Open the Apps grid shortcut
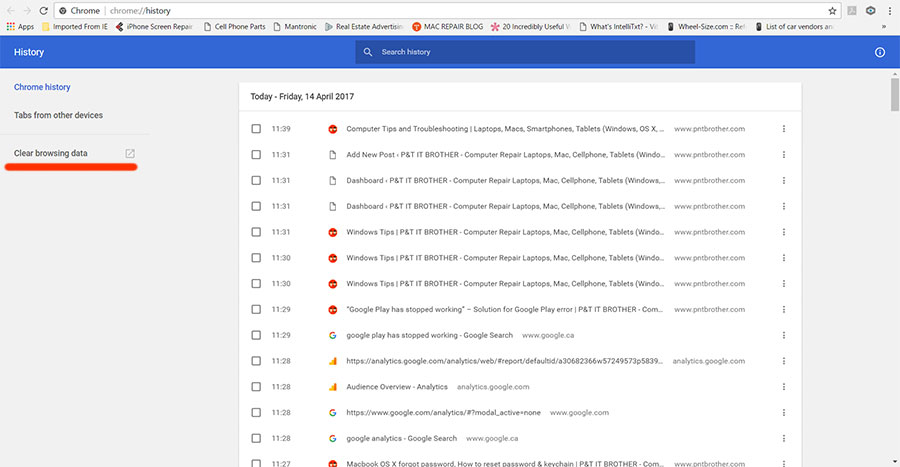 (x=20, y=26)
